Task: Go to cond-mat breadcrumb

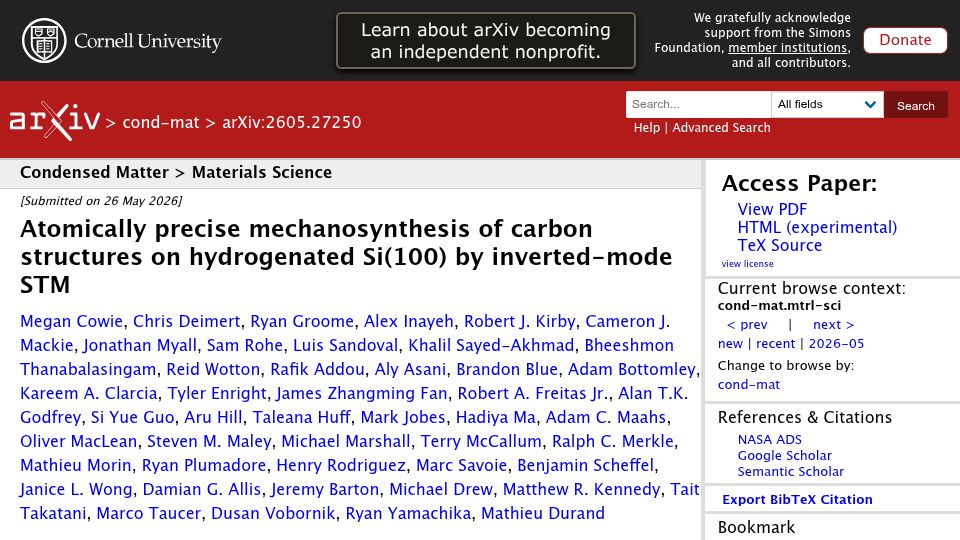Action: [x=160, y=122]
